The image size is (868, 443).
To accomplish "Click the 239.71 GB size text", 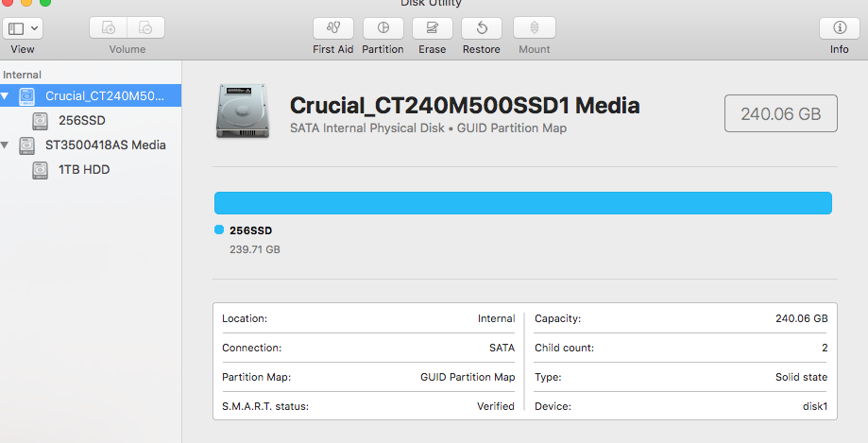I will 255,249.
